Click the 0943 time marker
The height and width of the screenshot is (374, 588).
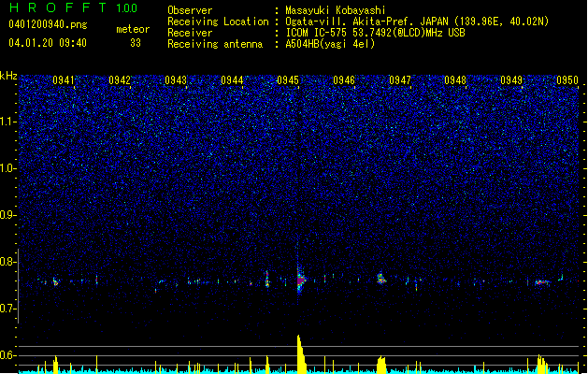click(176, 80)
